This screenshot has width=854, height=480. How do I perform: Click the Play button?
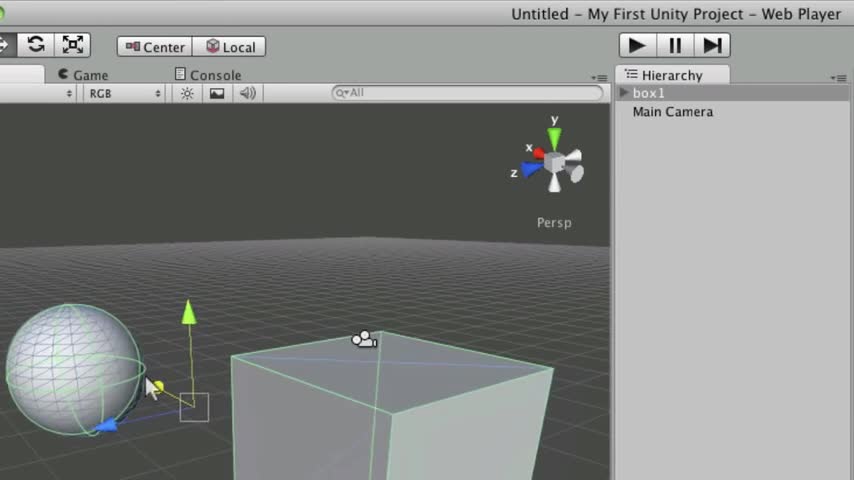(x=637, y=45)
